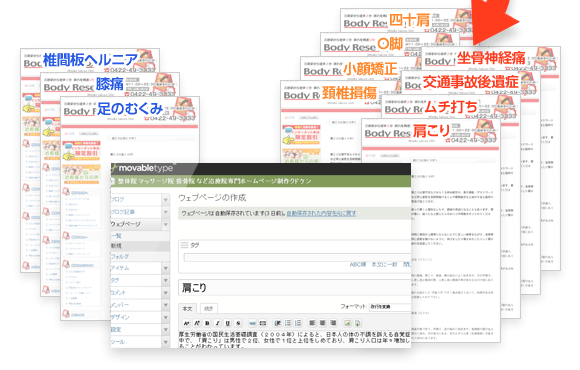The image size is (580, 370).
Task: Expand the arrow beside ブログ記事 in the sidebar
Action: 166,212
